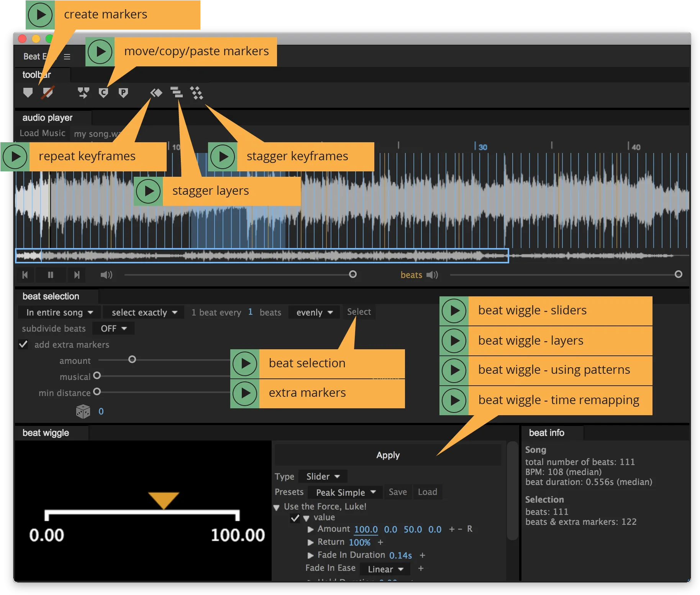
Task: Open the Beat Edit panel menu
Action: [67, 57]
